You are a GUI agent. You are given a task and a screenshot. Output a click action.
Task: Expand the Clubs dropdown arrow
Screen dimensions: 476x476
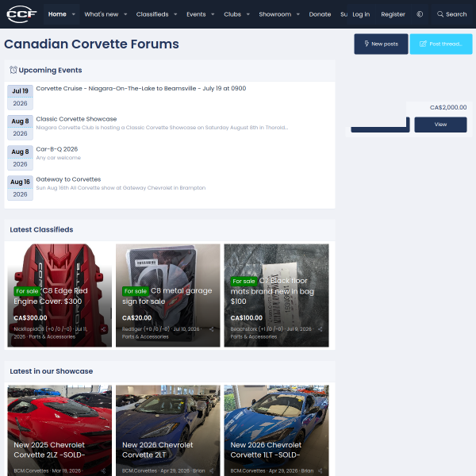pyautogui.click(x=248, y=14)
